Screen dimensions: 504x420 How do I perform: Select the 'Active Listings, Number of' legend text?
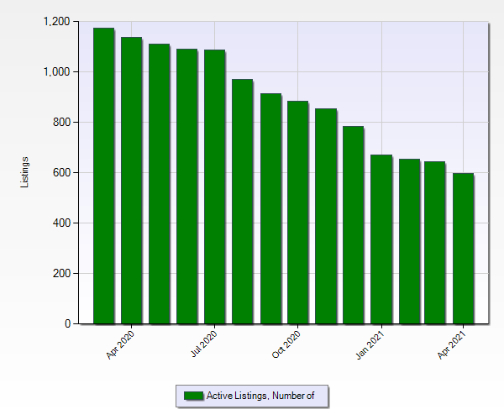[260, 396]
